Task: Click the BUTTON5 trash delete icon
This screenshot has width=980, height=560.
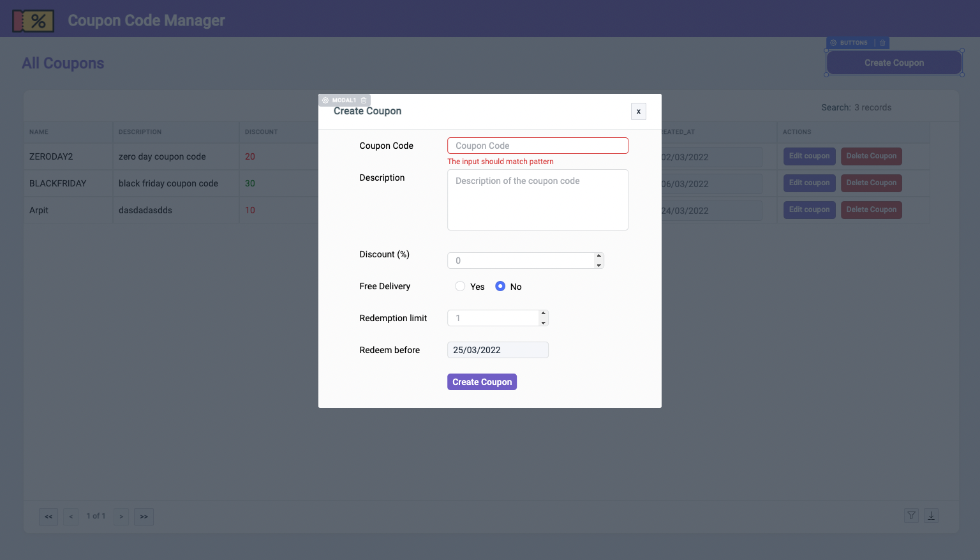Action: (882, 43)
